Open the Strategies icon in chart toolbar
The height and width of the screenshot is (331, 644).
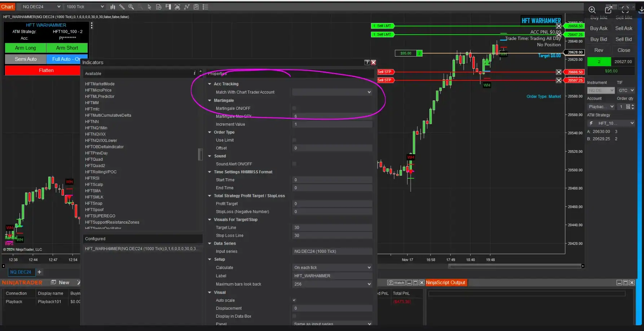(196, 7)
